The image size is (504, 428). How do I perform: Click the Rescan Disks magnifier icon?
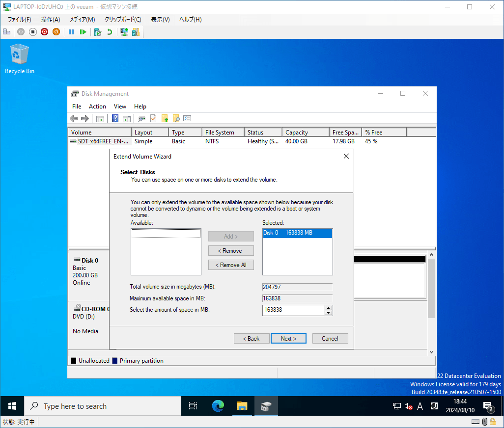click(142, 118)
